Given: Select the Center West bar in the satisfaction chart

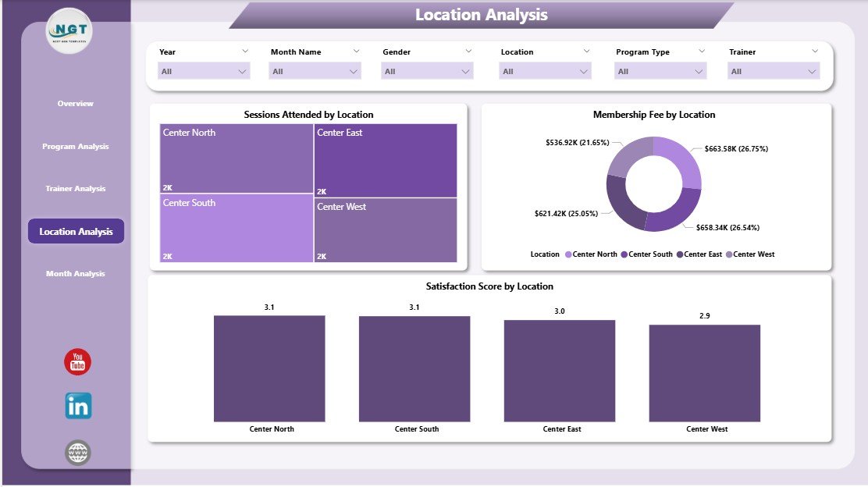Looking at the screenshot, I should 706,372.
